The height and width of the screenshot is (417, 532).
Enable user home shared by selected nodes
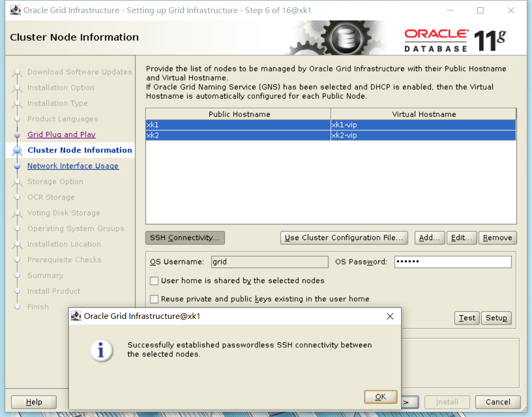(x=154, y=281)
